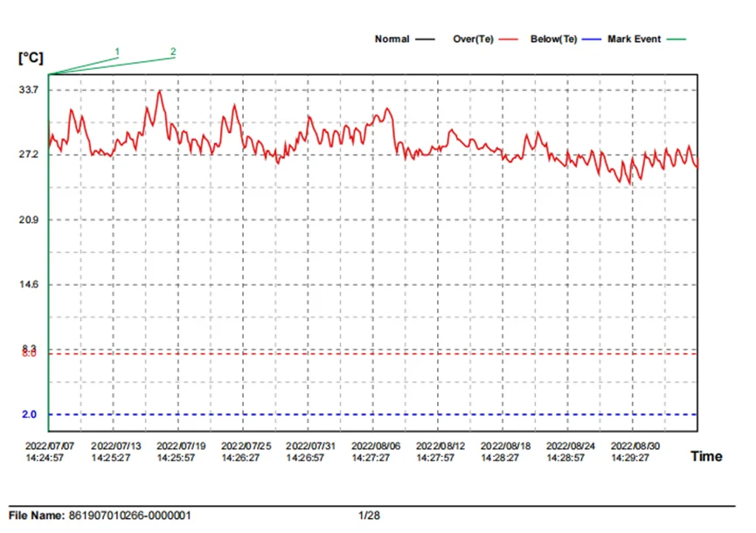Viewport: 756px width, 533px height.
Task: Select the black Normal line style sample
Action: (426, 38)
